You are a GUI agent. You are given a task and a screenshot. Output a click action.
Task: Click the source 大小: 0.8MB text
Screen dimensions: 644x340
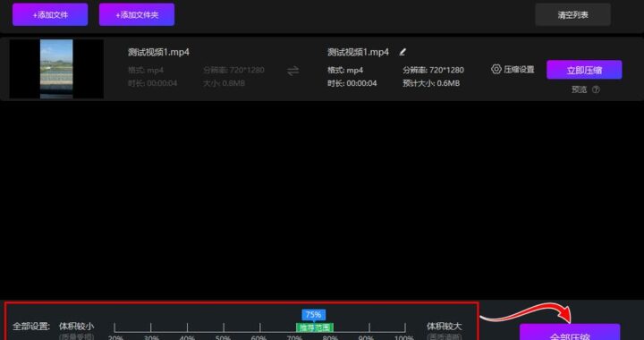[224, 83]
